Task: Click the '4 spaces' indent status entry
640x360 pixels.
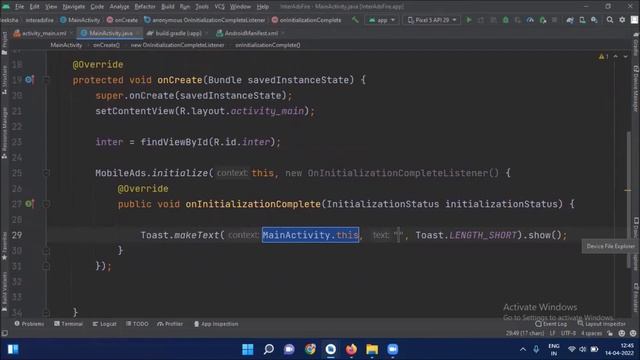Action: click(591, 333)
